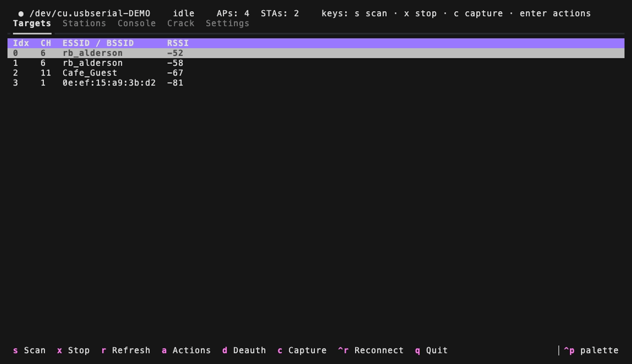Open the command palette
This screenshot has width=632, height=364.
pyautogui.click(x=591, y=350)
